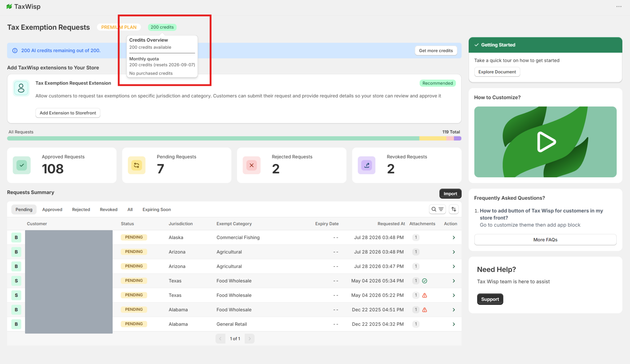Viewport: 630px width, 364px height.
Task: Click the All Requests progress bar
Action: (234, 138)
